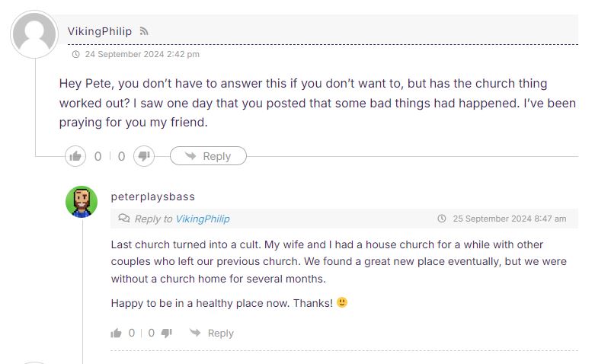The height and width of the screenshot is (364, 595).
Task: Click the 'Last church turned into a cult' paragraph
Action: point(328,261)
